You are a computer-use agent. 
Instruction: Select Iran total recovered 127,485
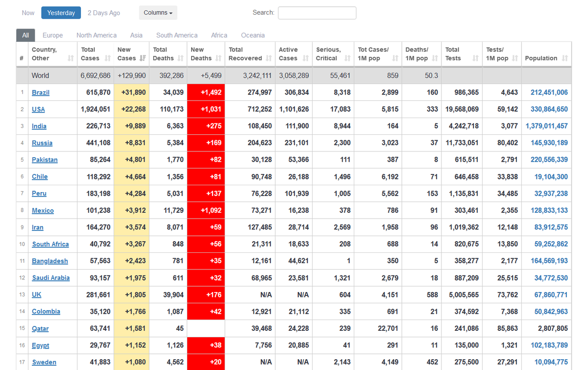[260, 227]
